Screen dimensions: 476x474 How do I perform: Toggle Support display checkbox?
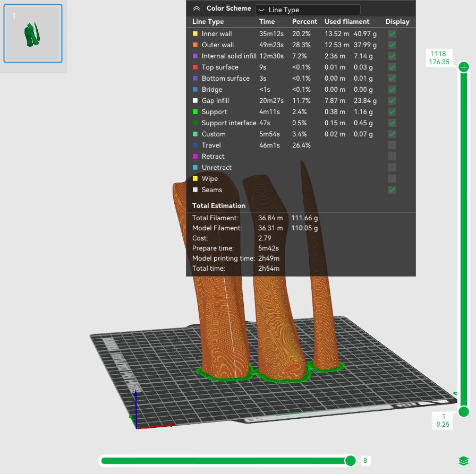tap(392, 112)
